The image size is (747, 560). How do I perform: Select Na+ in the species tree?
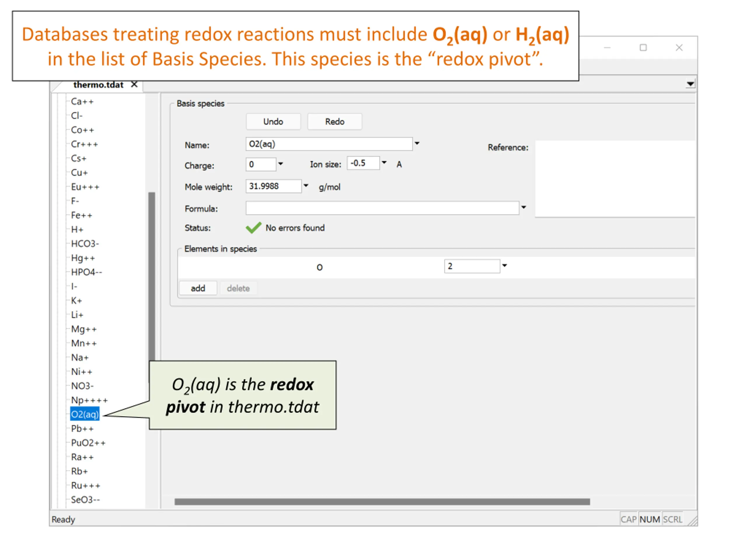pyautogui.click(x=80, y=358)
